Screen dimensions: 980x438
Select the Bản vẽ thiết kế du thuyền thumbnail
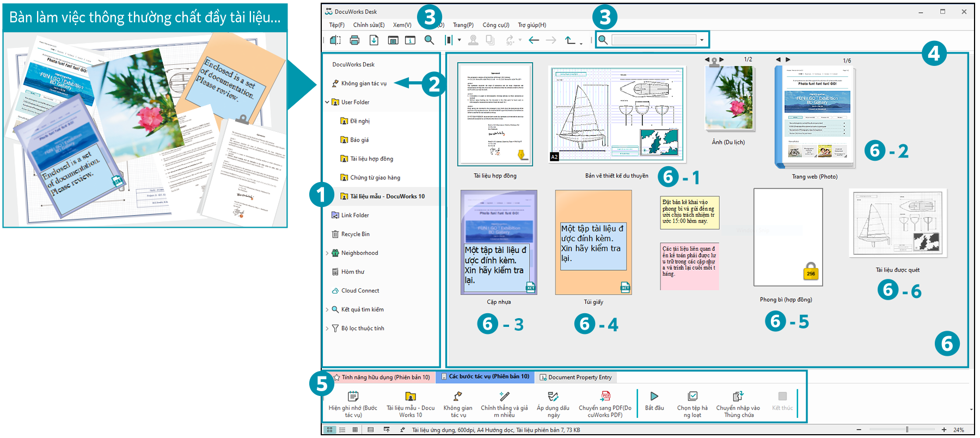[617, 114]
